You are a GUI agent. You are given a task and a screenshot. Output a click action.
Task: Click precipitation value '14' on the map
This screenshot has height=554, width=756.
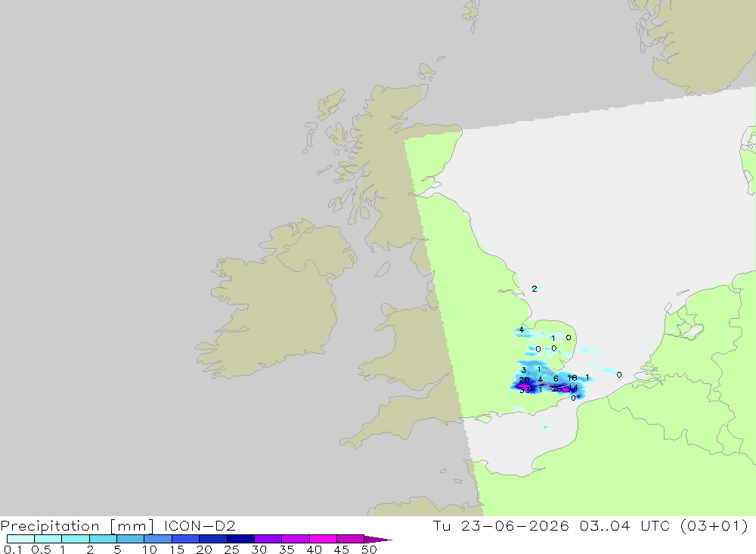(x=573, y=388)
